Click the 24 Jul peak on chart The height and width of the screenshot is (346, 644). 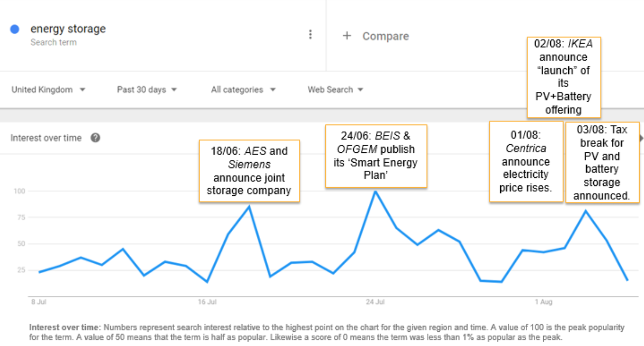coord(375,192)
